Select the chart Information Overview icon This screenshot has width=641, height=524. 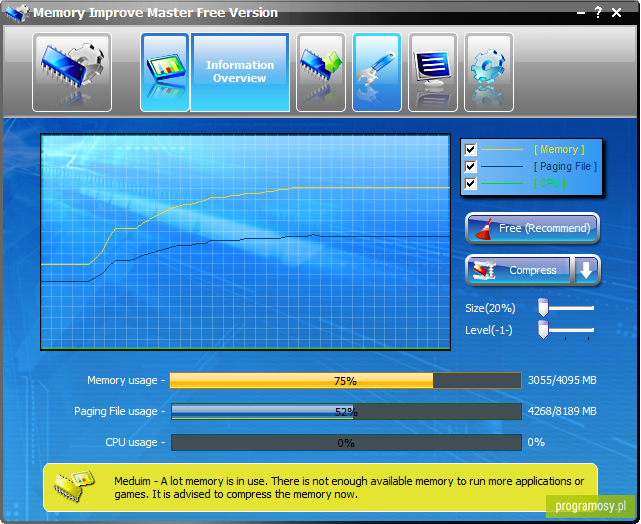[165, 72]
